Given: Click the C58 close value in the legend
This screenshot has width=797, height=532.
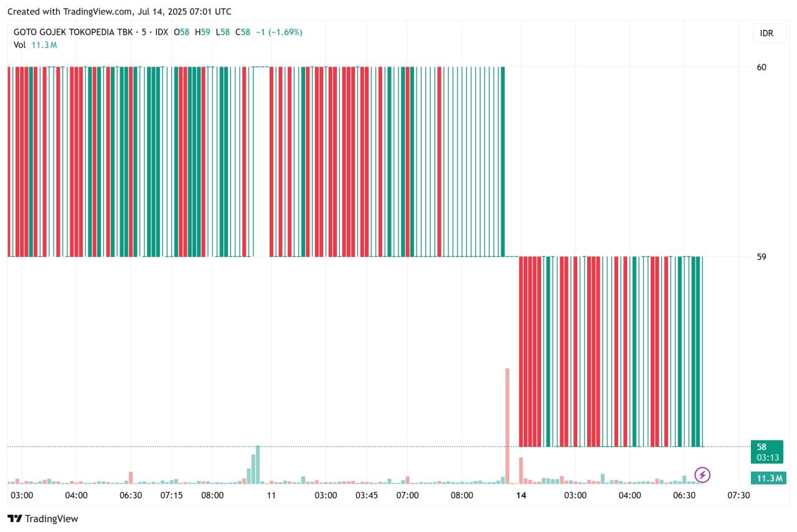Looking at the screenshot, I should coord(243,32).
